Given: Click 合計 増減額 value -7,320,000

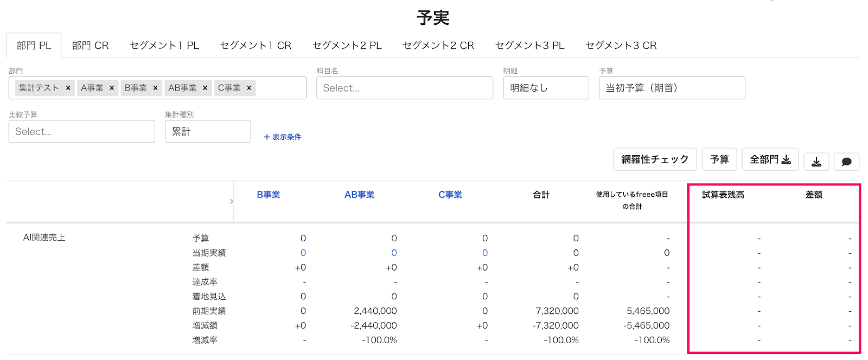Looking at the screenshot, I should pyautogui.click(x=556, y=325).
